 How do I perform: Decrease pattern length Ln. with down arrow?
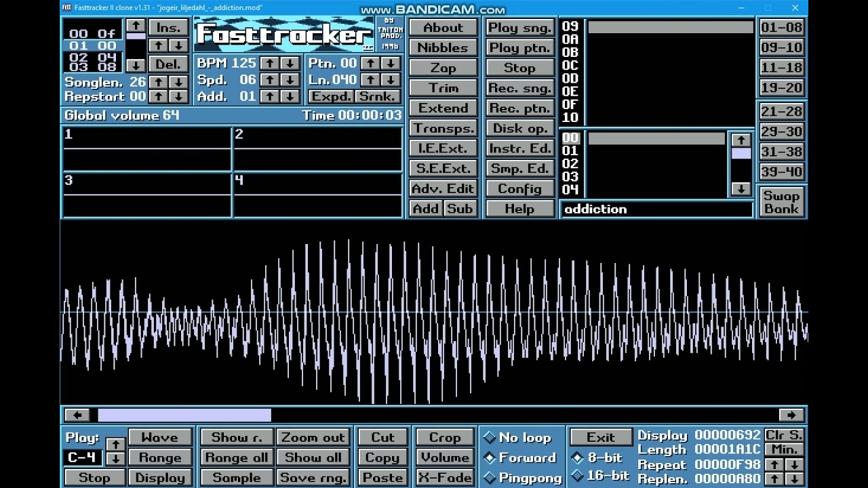pyautogui.click(x=390, y=80)
